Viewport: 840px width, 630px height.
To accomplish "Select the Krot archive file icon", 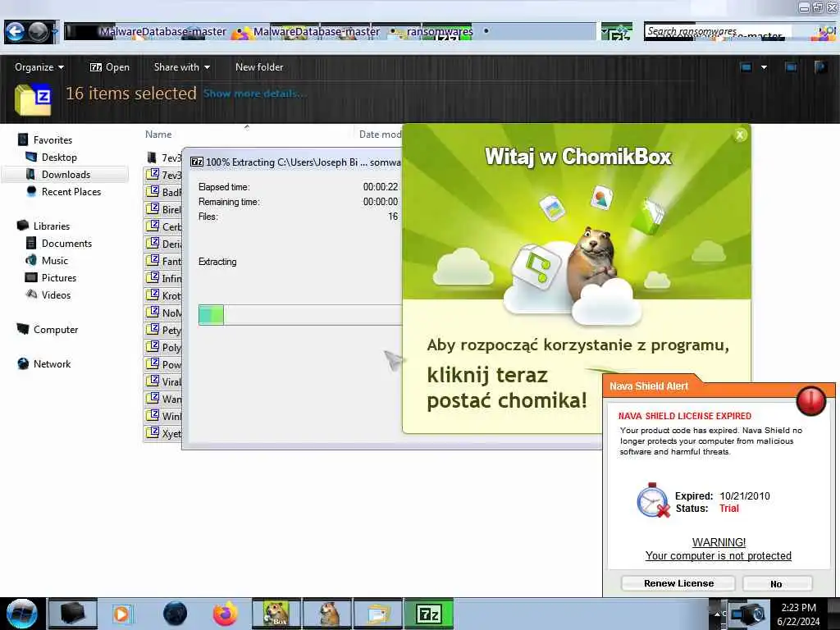I will click(x=153, y=295).
